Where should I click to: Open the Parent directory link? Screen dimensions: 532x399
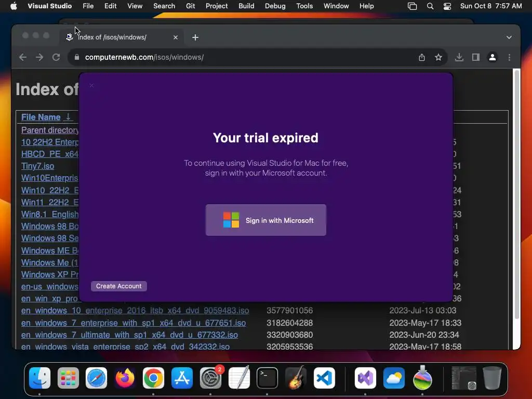tap(50, 130)
